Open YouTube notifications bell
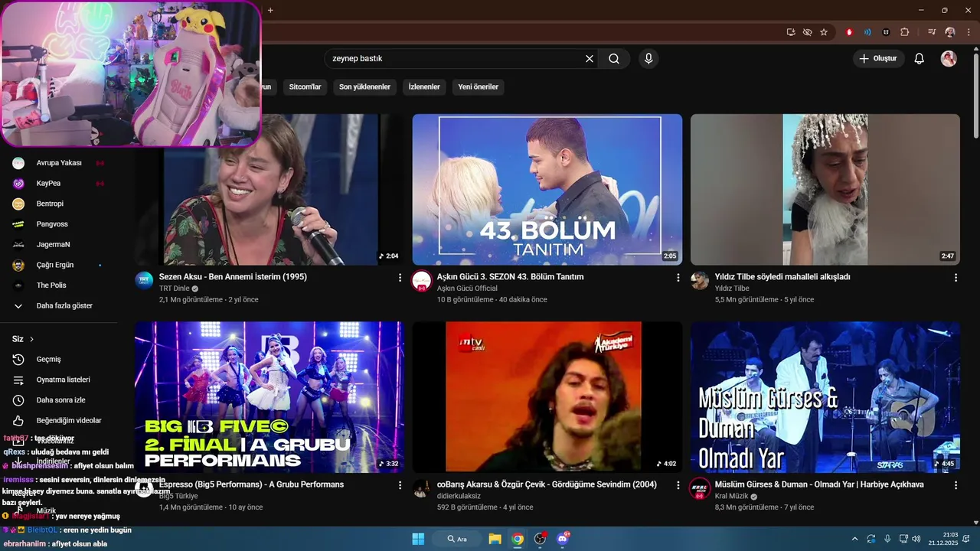980x551 pixels. coord(920,59)
